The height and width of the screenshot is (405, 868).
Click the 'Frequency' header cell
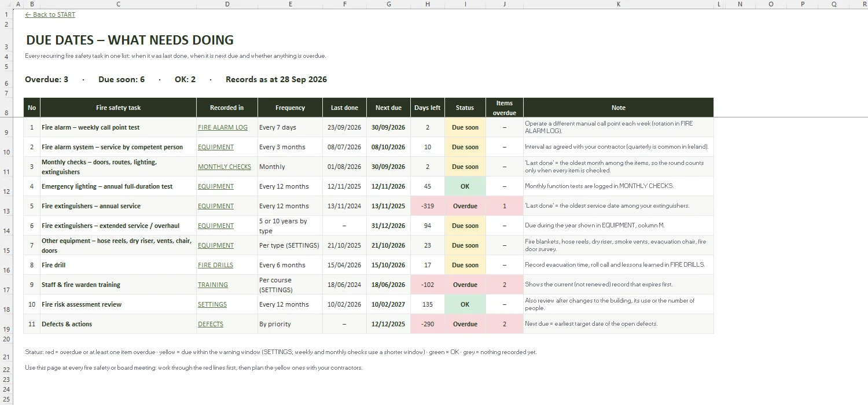tap(290, 108)
